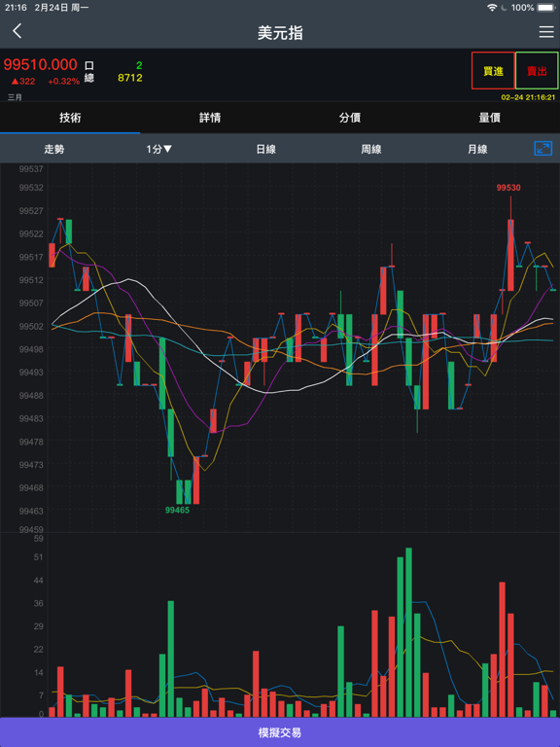
Task: Tap the 99510.000 price text
Action: coord(40,64)
